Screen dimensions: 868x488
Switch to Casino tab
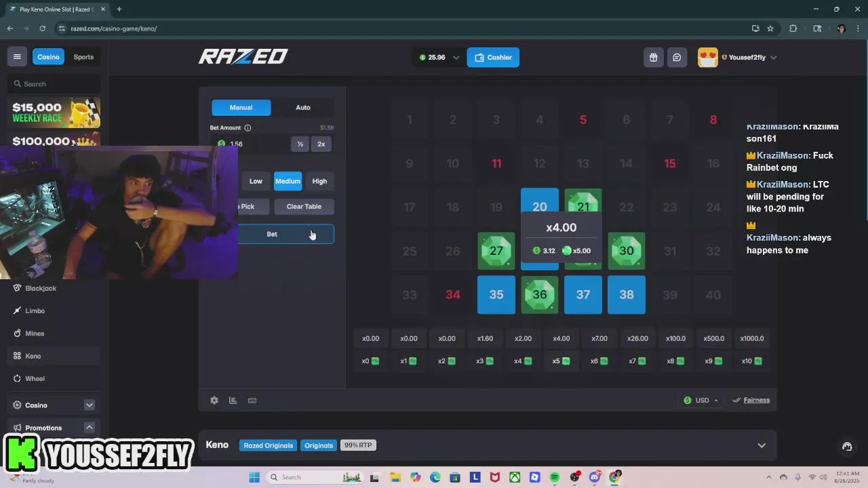click(x=48, y=57)
